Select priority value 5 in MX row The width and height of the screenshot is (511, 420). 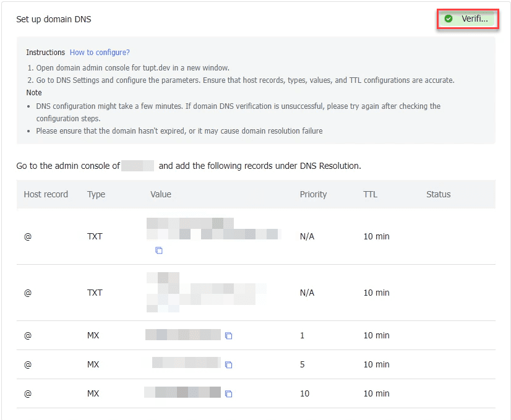[x=302, y=364]
